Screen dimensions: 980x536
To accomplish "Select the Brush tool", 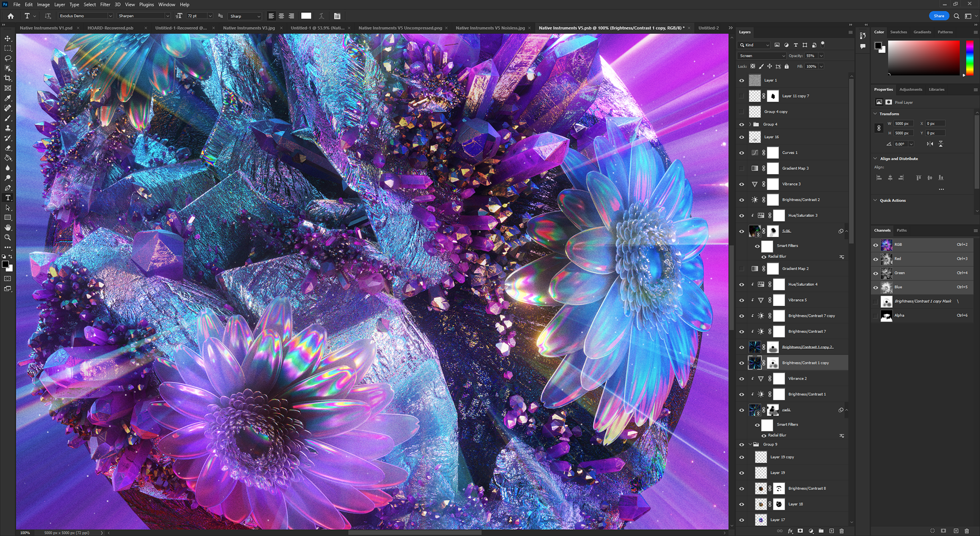I will 8,118.
